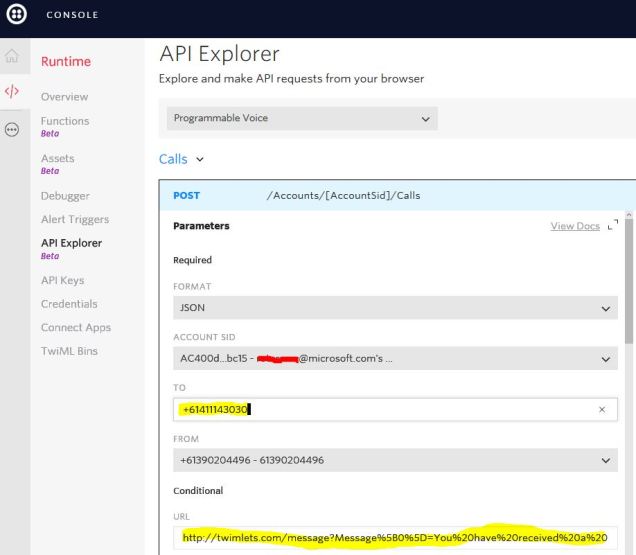Open TwiML Bins page
Viewport: 636px width, 555px height.
69,351
